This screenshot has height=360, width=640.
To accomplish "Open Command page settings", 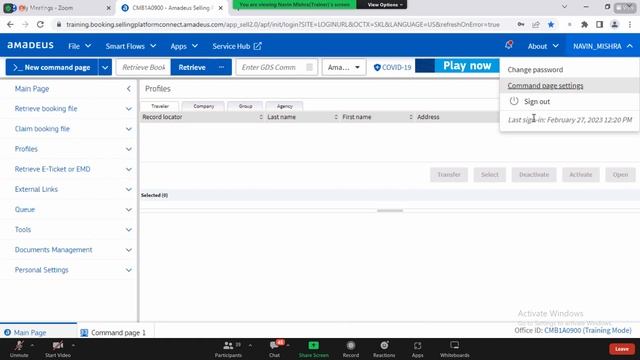I will coord(545,85).
